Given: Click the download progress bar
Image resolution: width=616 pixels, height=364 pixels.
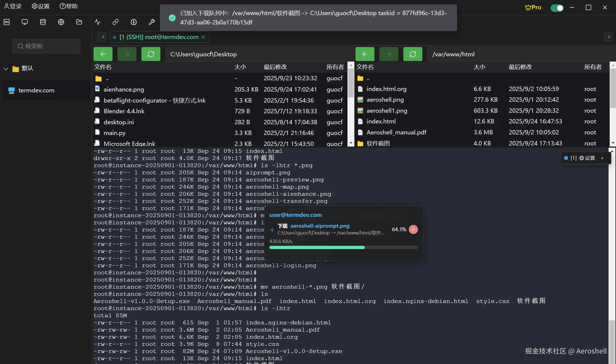Looking at the screenshot, I should click(x=343, y=247).
